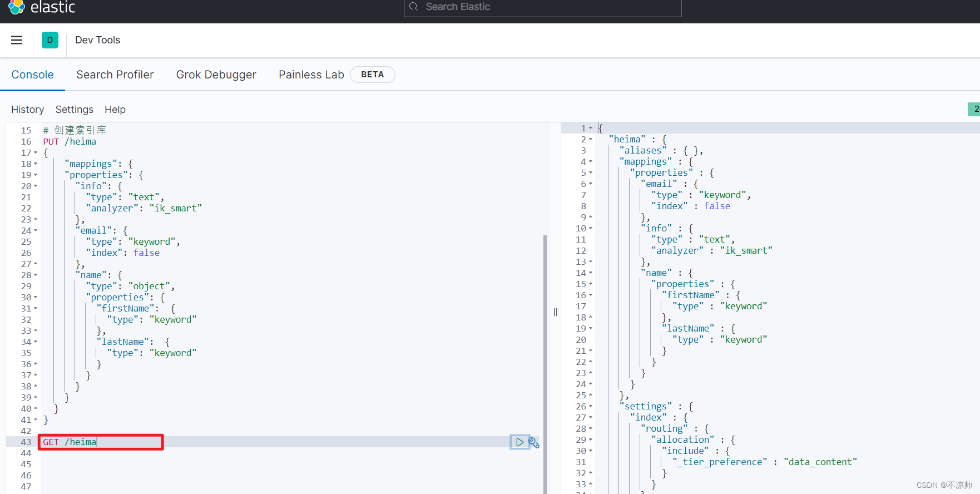Collapse the properties block at line 19

[36, 175]
